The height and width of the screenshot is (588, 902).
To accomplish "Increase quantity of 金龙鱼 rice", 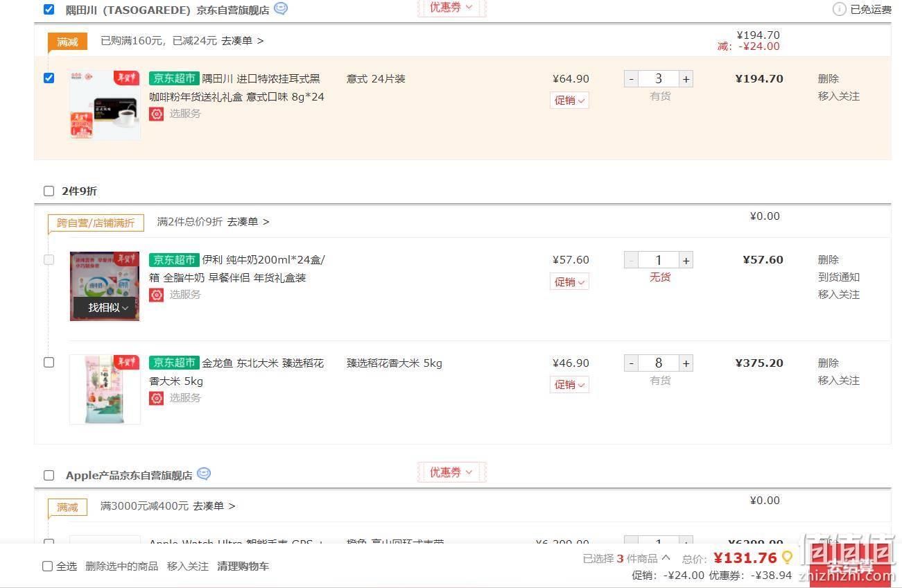I will [686, 363].
